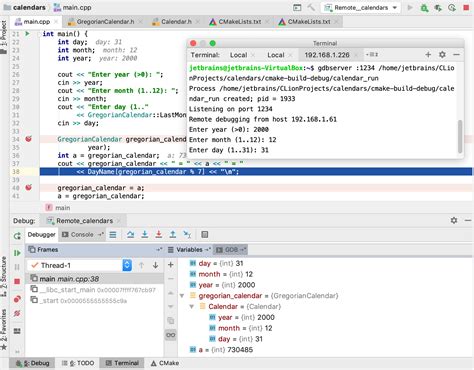474x370 pixels.
Task: Collapse gregorian_calendar variable node
Action: [182, 296]
